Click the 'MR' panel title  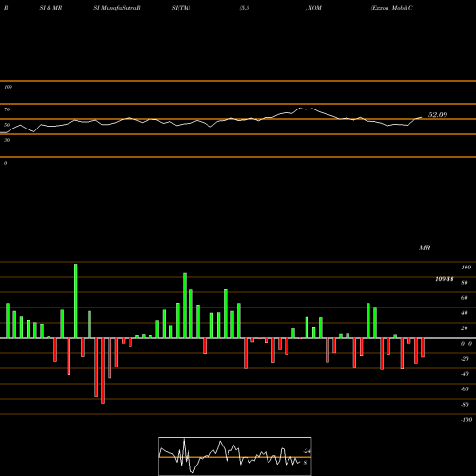(425, 248)
